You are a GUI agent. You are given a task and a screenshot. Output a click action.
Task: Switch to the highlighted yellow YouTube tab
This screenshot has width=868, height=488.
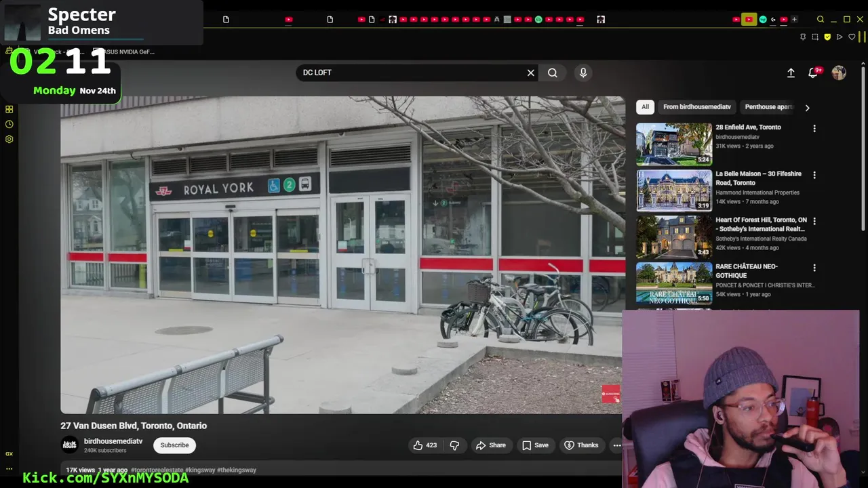click(x=749, y=19)
